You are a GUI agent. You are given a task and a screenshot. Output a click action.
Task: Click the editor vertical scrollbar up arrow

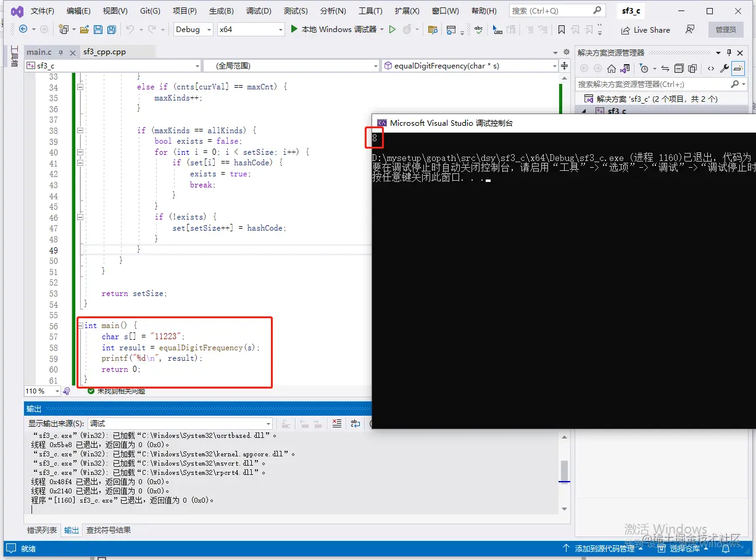point(565,77)
